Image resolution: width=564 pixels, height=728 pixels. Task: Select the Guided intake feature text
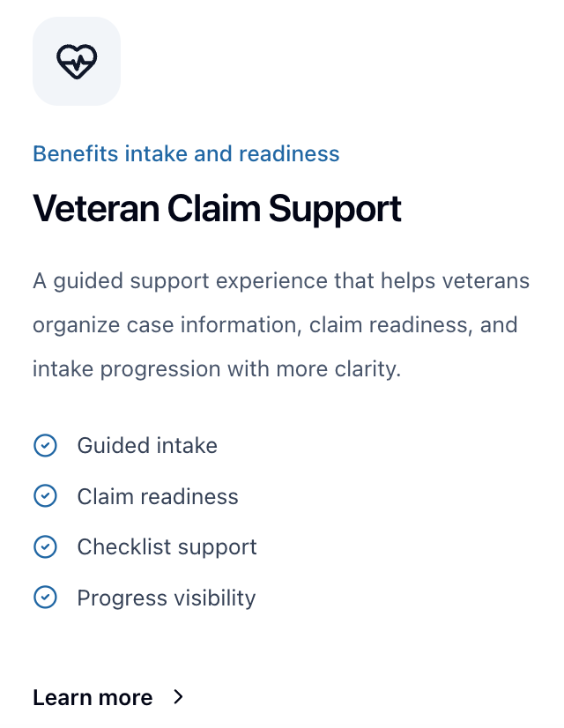coord(147,446)
